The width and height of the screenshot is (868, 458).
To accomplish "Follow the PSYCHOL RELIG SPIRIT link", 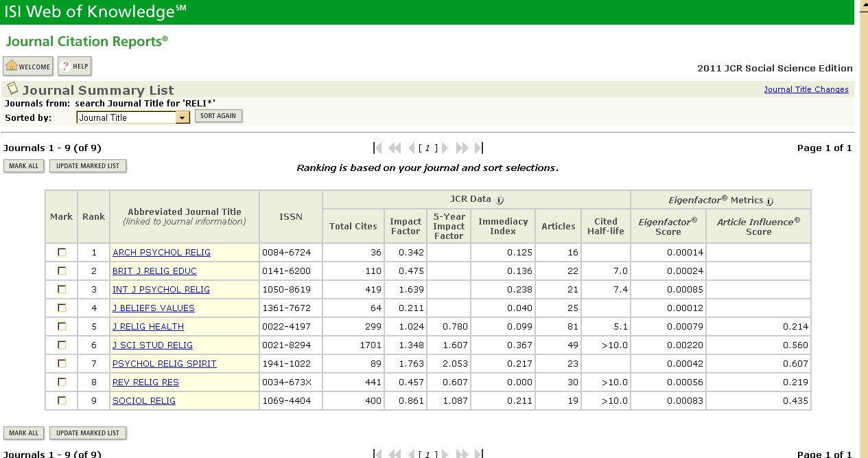I will tap(164, 364).
